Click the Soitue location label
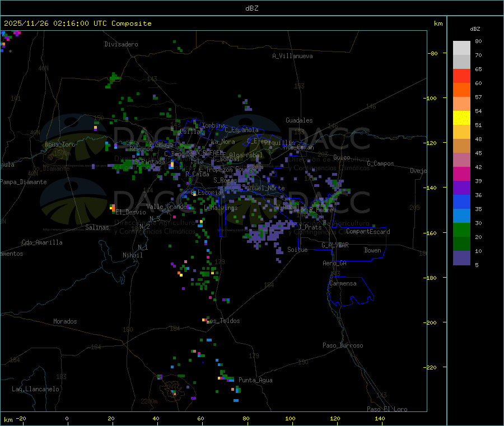The height and width of the screenshot is (426, 504). [297, 250]
